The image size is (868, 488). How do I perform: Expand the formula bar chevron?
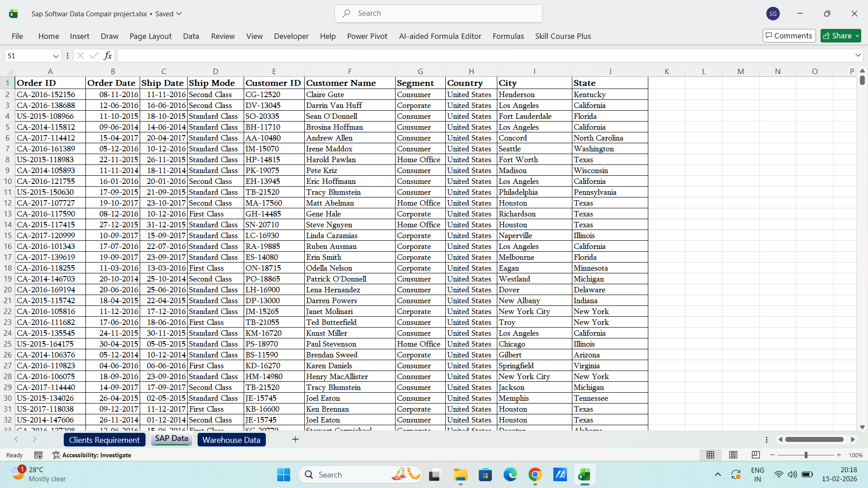click(858, 56)
